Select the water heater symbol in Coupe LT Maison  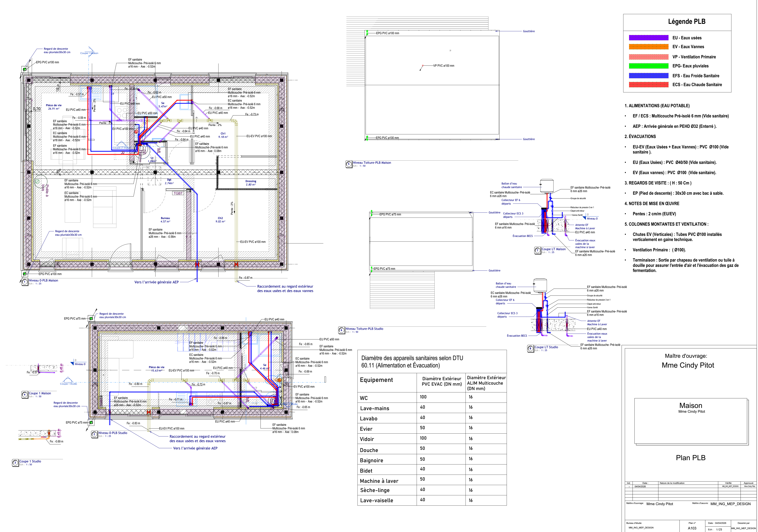547,186
